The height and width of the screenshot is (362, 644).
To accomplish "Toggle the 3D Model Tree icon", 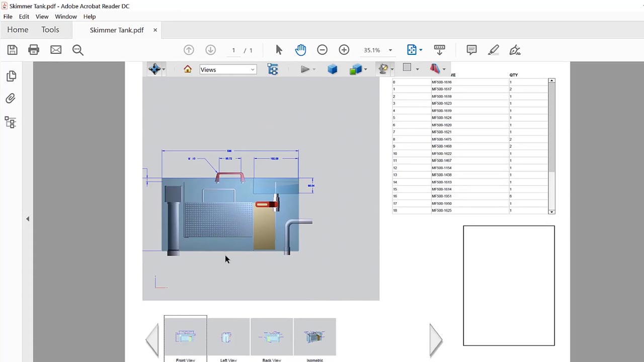I will pos(273,69).
